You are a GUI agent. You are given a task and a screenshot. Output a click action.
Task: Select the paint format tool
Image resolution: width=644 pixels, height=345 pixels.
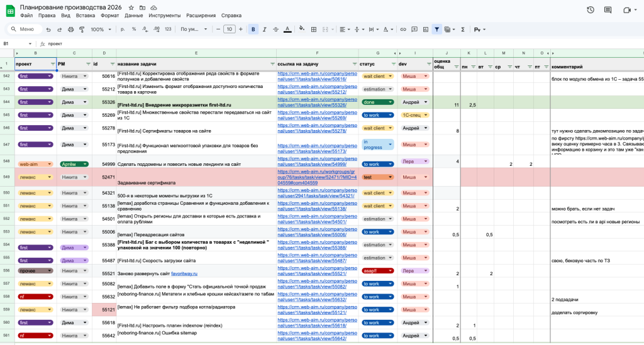(82, 30)
